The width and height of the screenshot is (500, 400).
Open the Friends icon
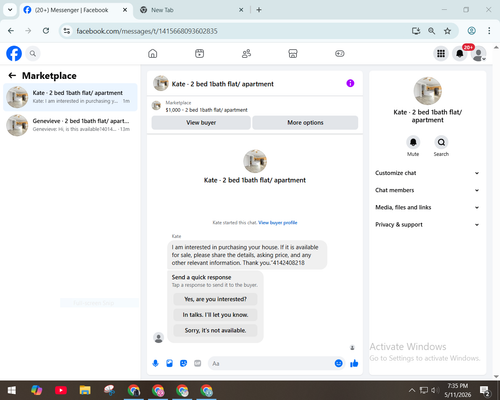pos(246,53)
